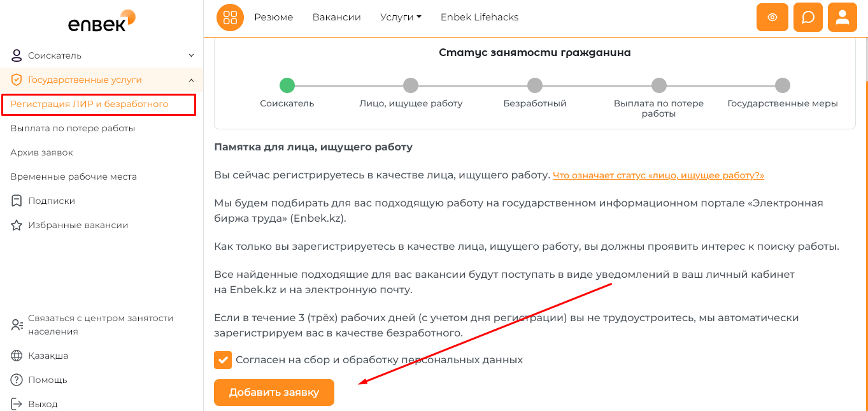Open Помощь question mark icon
Viewport: 868px width, 411px height.
(17, 380)
